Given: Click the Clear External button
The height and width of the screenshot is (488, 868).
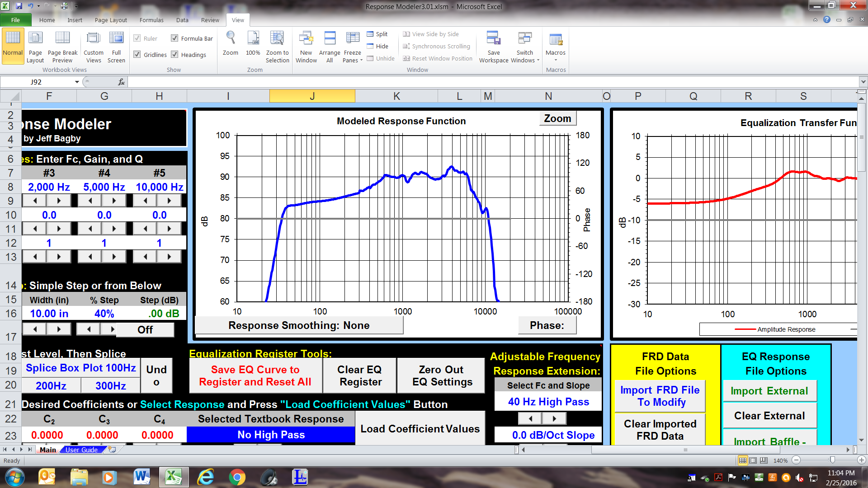Looking at the screenshot, I should [x=769, y=416].
